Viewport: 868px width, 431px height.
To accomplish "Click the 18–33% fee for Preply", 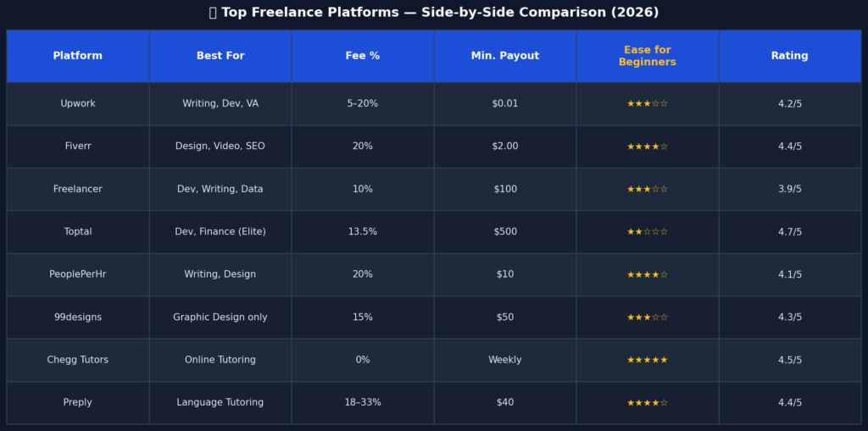I will tap(363, 403).
